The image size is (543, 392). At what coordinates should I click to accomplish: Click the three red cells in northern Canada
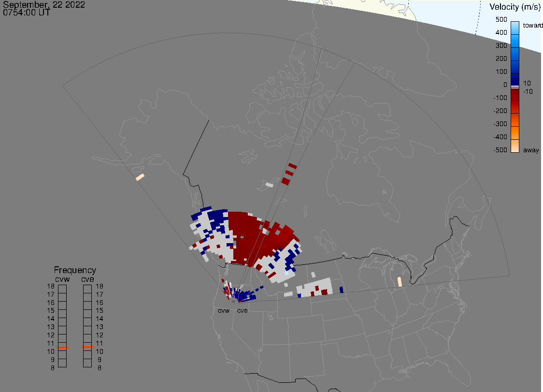289,174
